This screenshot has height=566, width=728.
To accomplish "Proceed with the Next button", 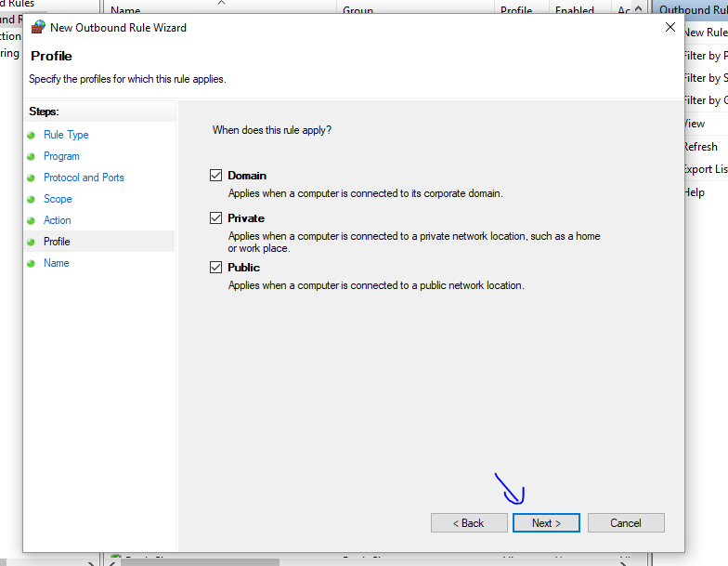I will click(546, 522).
